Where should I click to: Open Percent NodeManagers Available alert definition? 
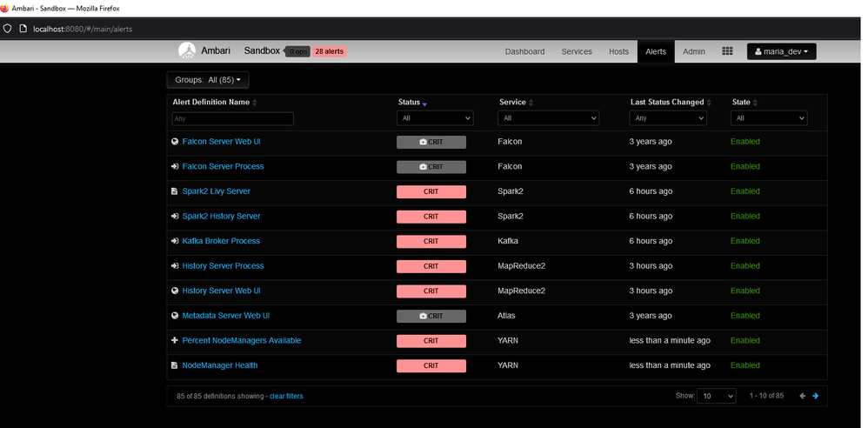(x=242, y=340)
